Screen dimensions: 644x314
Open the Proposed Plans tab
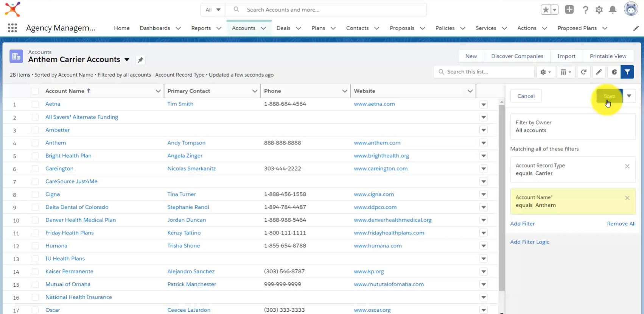[577, 28]
